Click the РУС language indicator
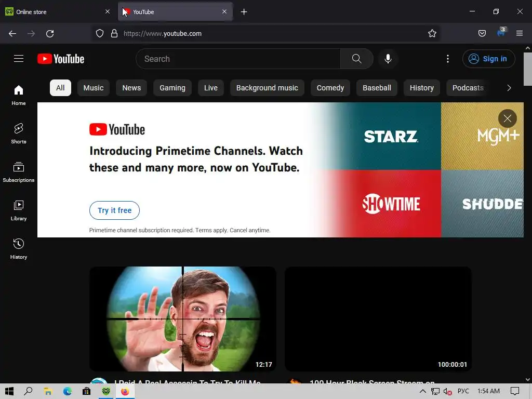 point(463,391)
